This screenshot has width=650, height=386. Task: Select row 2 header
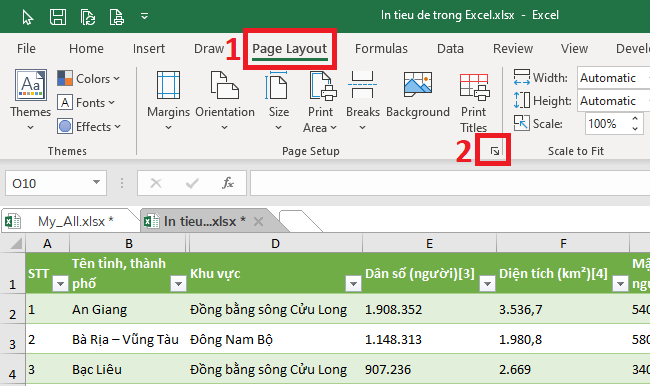[x=12, y=309]
